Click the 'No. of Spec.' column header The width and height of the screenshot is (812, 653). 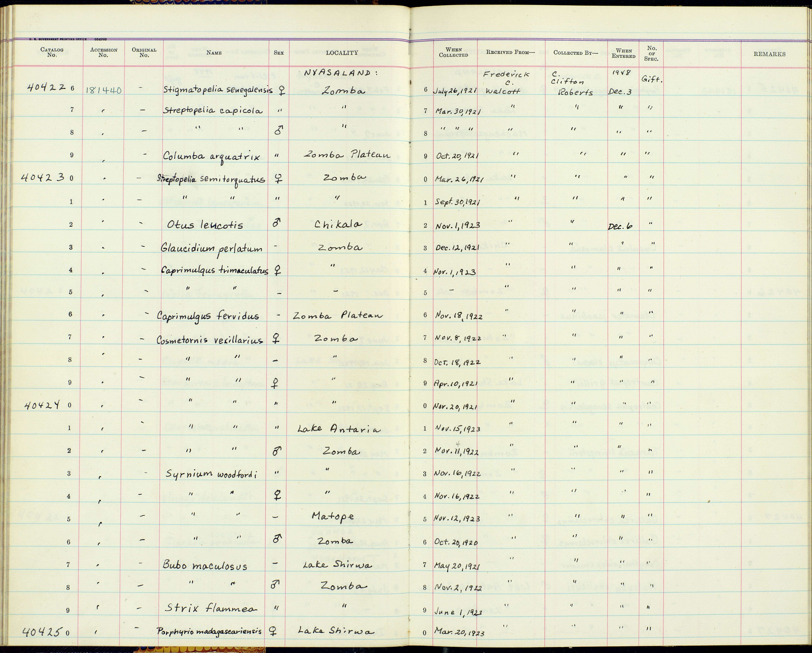click(x=652, y=53)
